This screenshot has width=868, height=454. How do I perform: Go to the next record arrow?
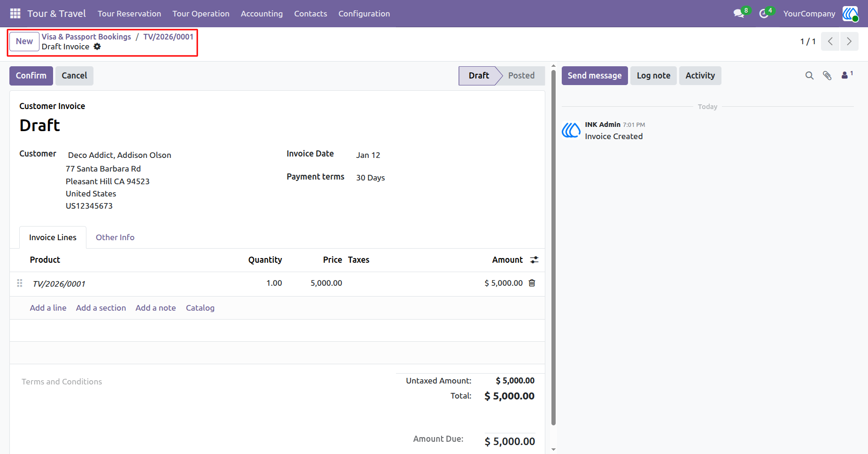click(849, 41)
